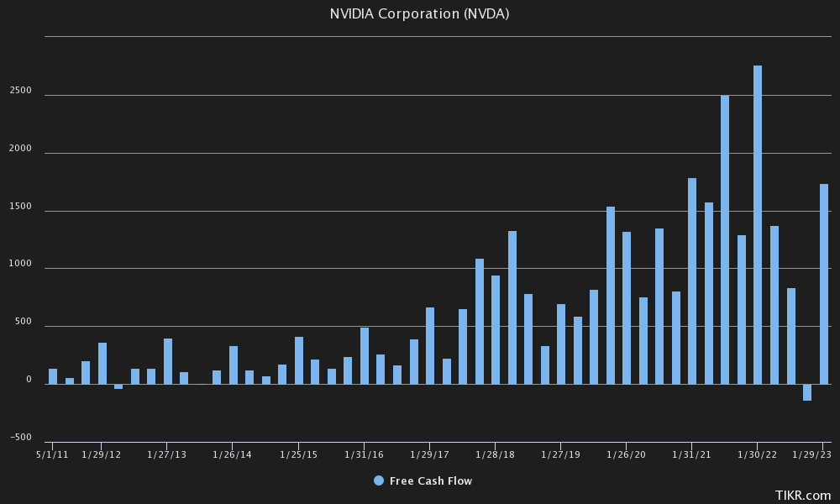
Task: Click the 1/29/17 x-axis label
Action: click(429, 454)
